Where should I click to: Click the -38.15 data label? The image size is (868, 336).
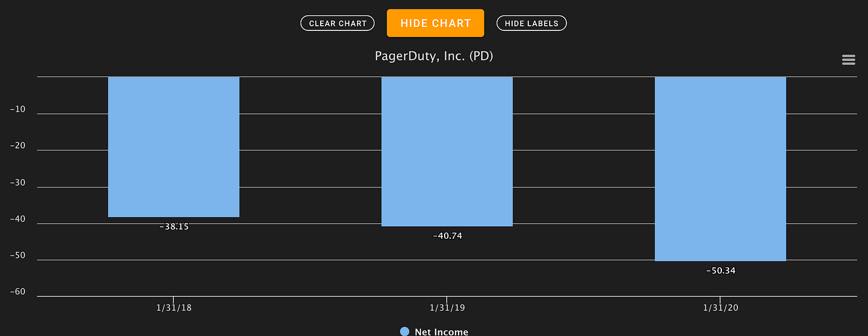174,227
